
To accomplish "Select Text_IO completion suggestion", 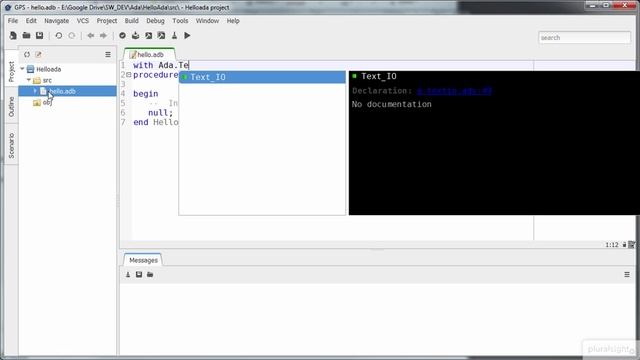I will pos(262,77).
